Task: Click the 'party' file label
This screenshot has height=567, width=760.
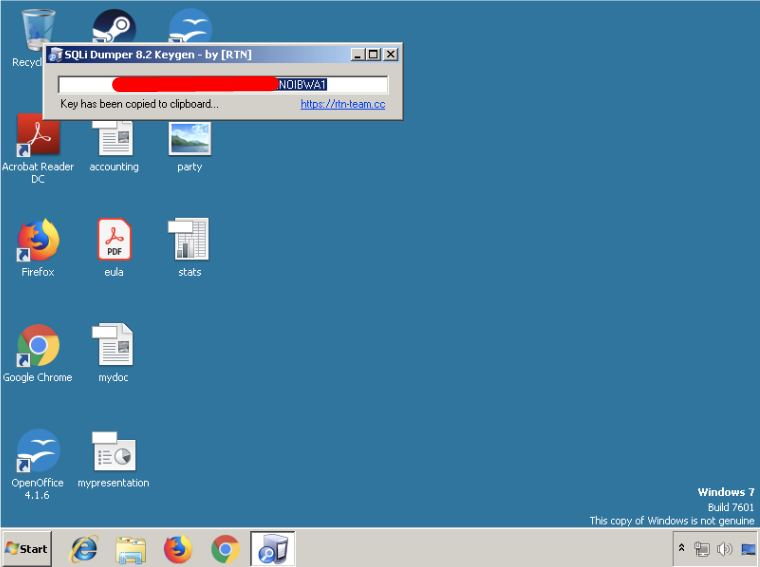Action: tap(190, 167)
